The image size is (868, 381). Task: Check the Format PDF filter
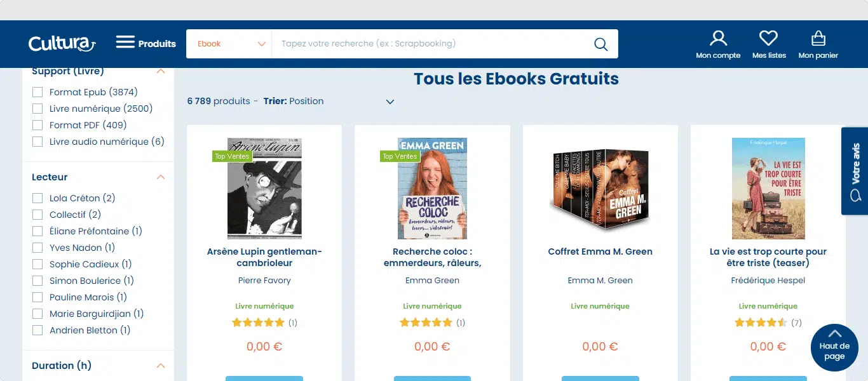click(x=37, y=125)
